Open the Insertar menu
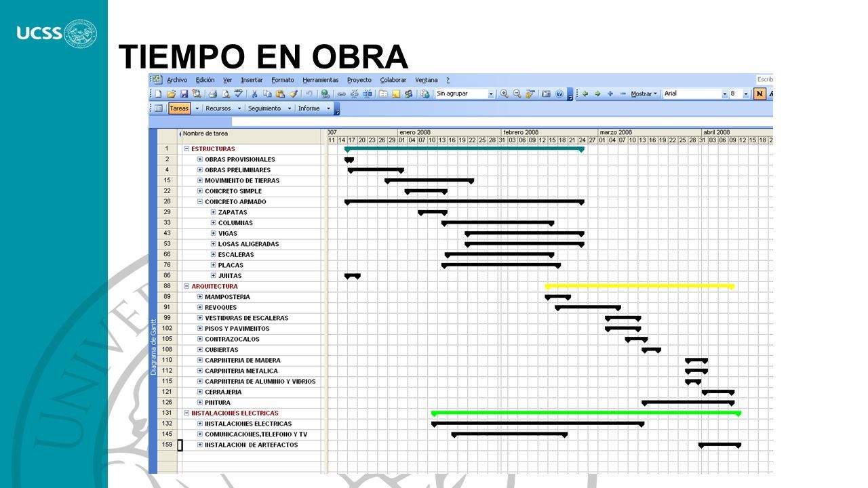 coord(252,79)
